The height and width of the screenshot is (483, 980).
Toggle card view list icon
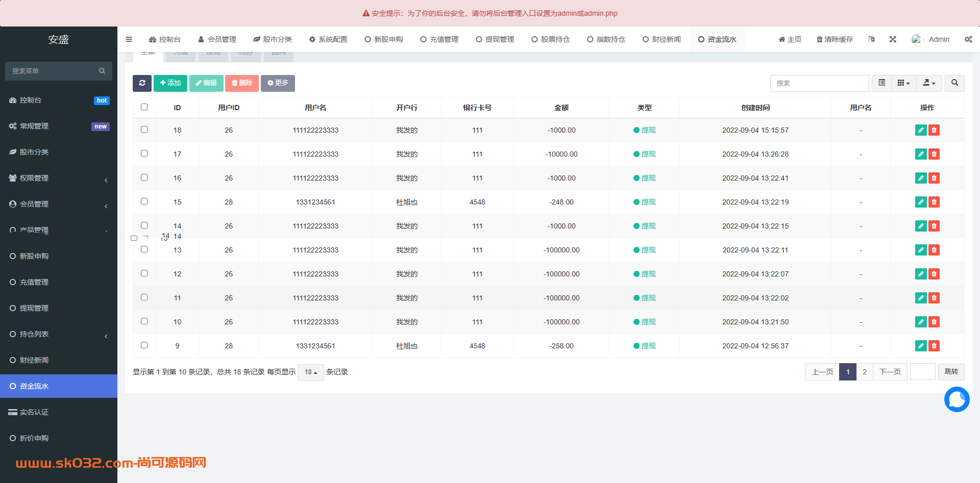click(x=881, y=83)
